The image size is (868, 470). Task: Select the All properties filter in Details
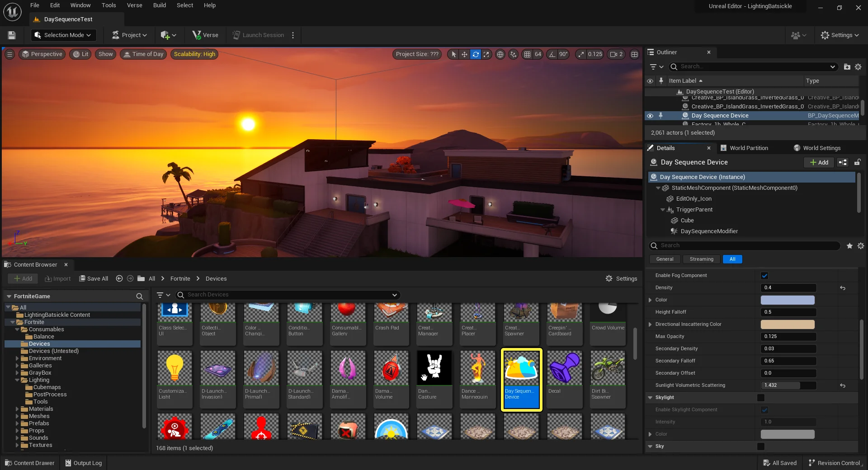pos(732,259)
